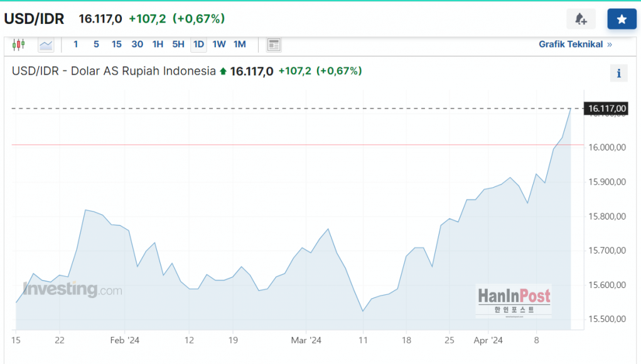Click the 16.117,00 current price label
This screenshot has width=641, height=364.
click(x=605, y=109)
